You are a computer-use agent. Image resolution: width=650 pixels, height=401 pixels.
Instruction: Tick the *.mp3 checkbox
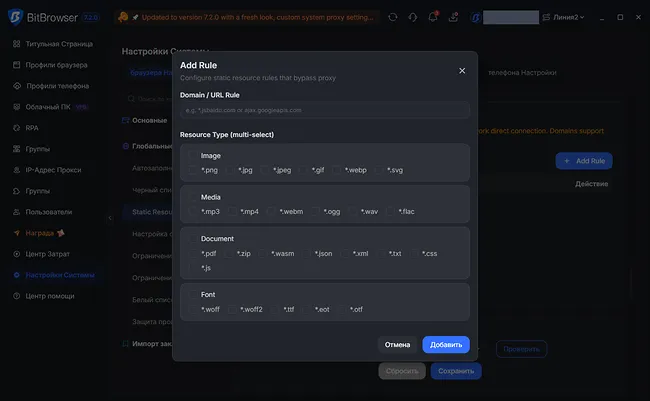pyautogui.click(x=193, y=211)
